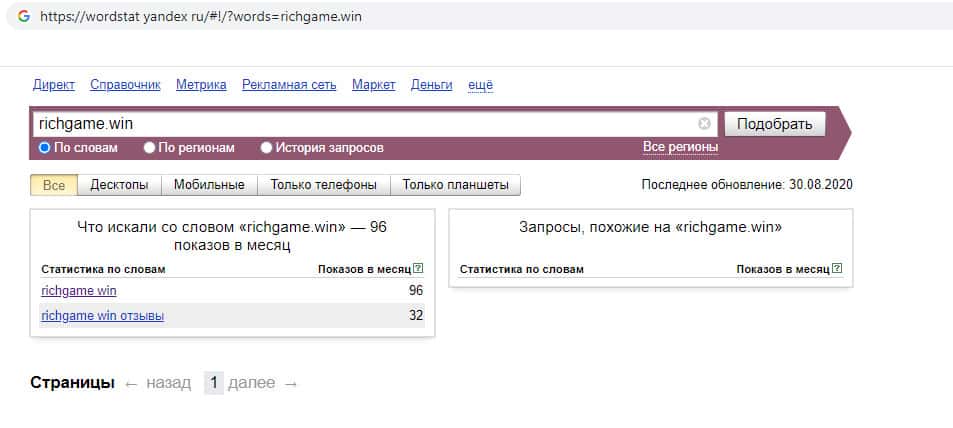Click the Запросы, похожие на «richgame.win» heading
Screen dimensions: 953x428
pos(650,227)
